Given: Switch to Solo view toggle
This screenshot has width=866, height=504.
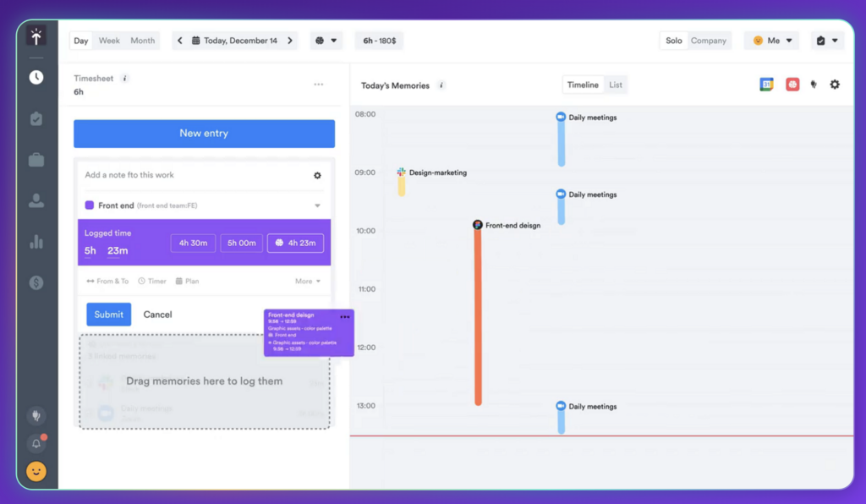Looking at the screenshot, I should (673, 41).
